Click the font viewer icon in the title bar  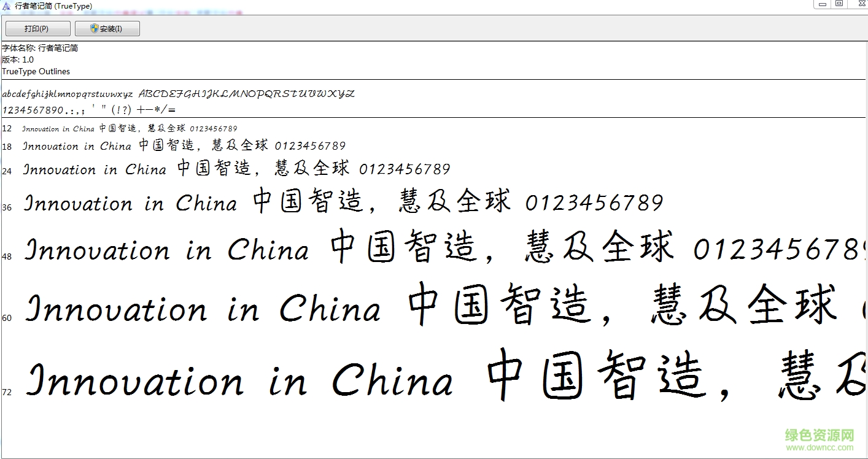[6, 6]
